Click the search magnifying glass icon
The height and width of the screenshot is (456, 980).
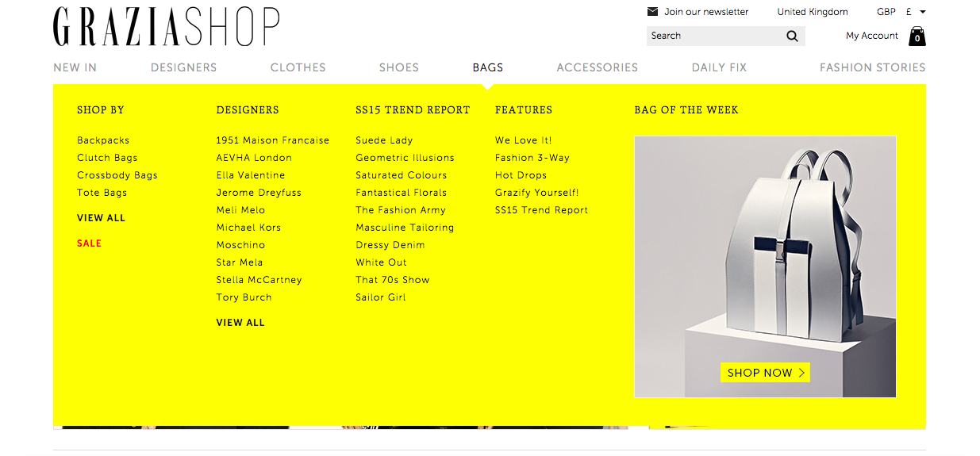(x=792, y=36)
